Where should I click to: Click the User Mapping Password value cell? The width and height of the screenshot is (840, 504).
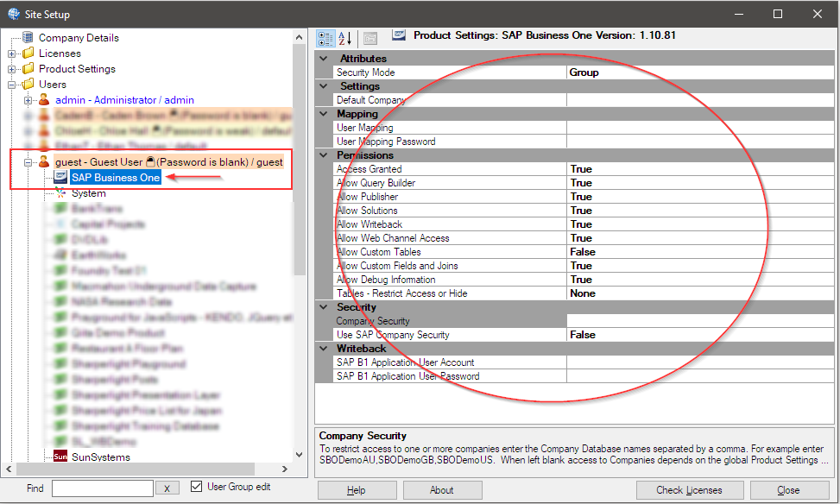click(699, 142)
